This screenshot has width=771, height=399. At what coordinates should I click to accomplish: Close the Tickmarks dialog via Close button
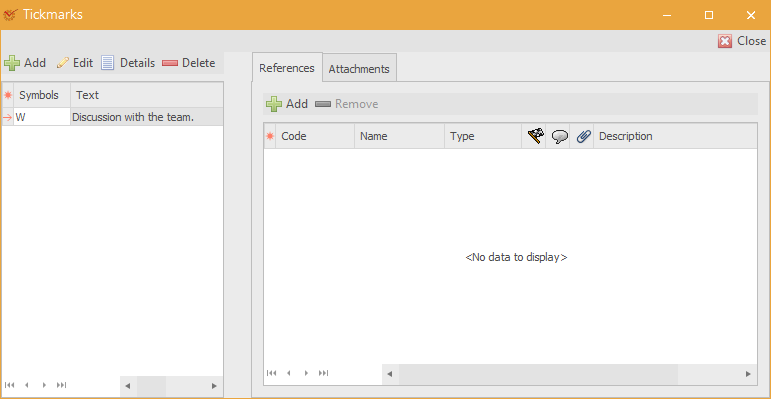(x=742, y=41)
